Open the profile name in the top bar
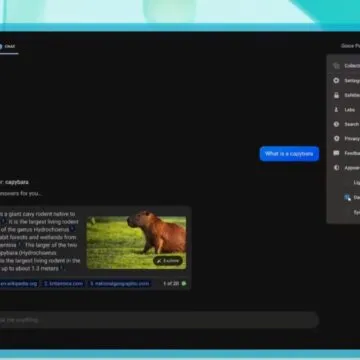The image size is (360, 360). click(x=350, y=46)
